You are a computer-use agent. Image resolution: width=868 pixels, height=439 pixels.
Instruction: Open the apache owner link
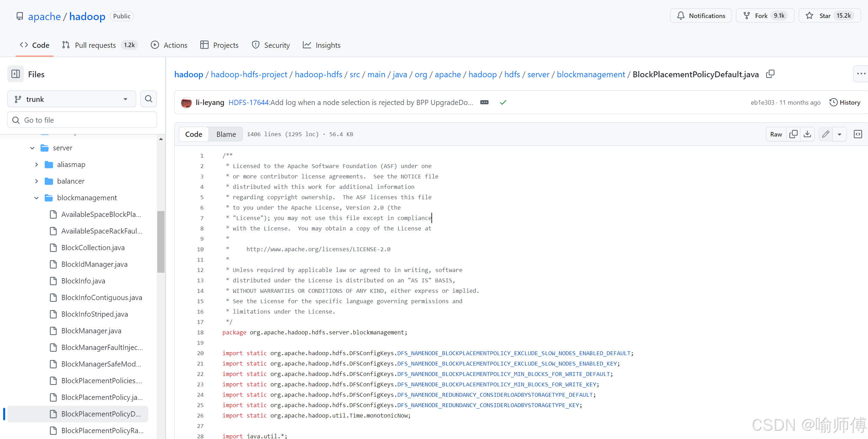(x=44, y=16)
